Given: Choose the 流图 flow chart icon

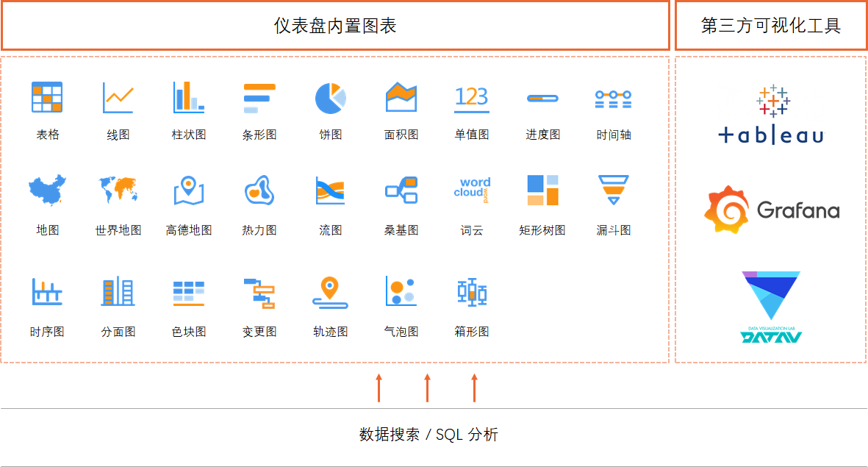Looking at the screenshot, I should pyautogui.click(x=331, y=190).
